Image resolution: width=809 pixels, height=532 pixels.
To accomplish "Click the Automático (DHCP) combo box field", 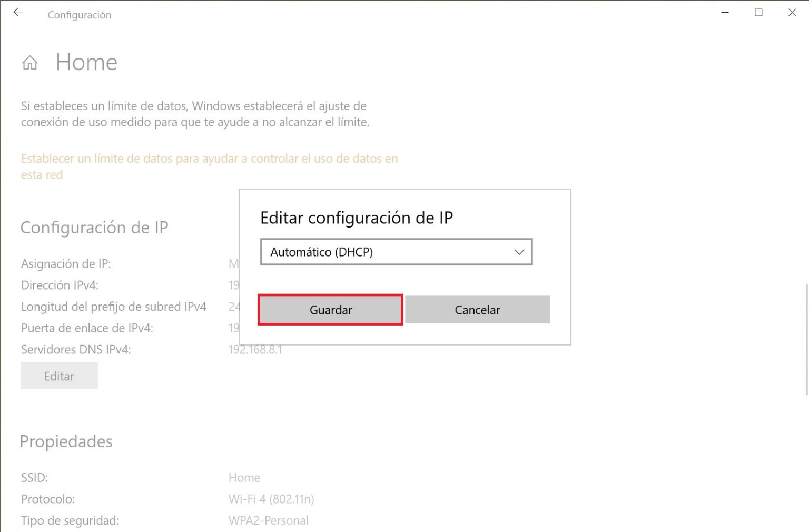I will pyautogui.click(x=369, y=252).
